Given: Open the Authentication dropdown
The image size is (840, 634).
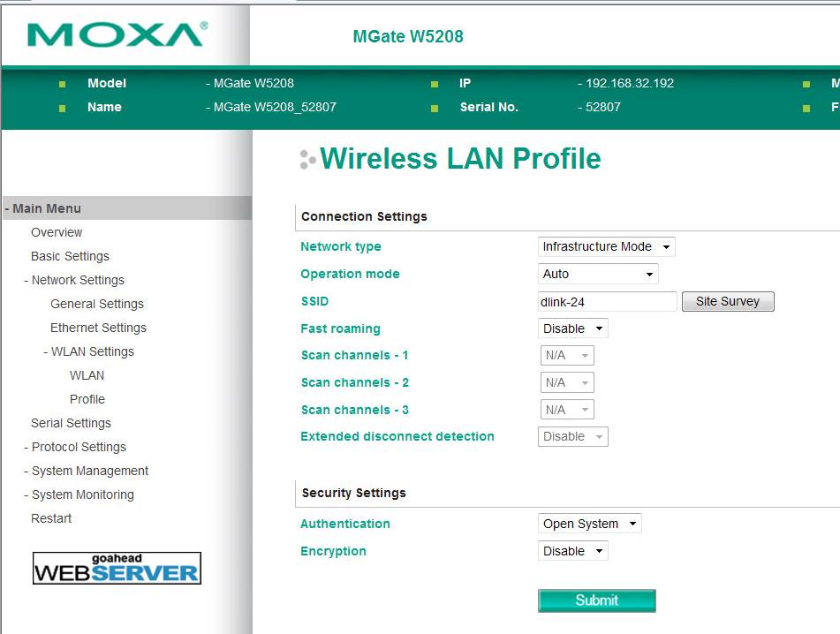Looking at the screenshot, I should (x=589, y=524).
